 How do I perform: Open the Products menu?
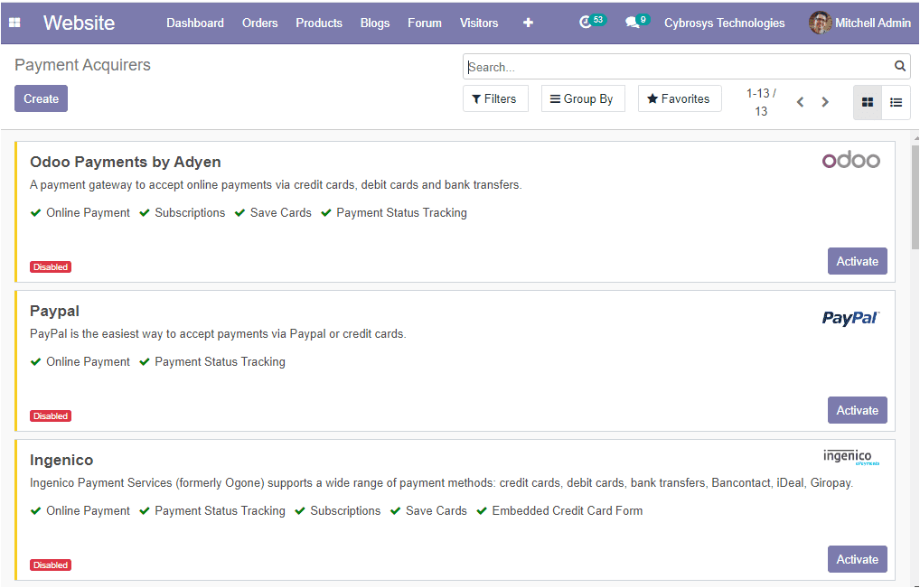319,23
